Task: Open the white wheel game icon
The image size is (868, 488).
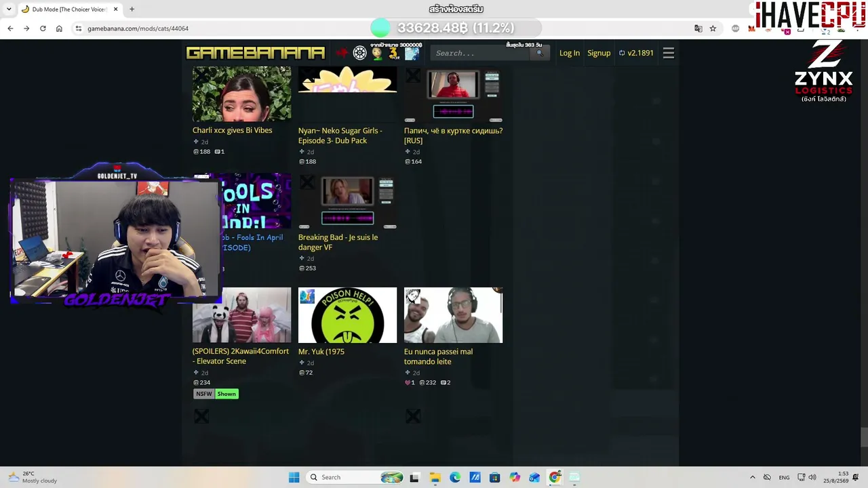Action: click(x=360, y=53)
